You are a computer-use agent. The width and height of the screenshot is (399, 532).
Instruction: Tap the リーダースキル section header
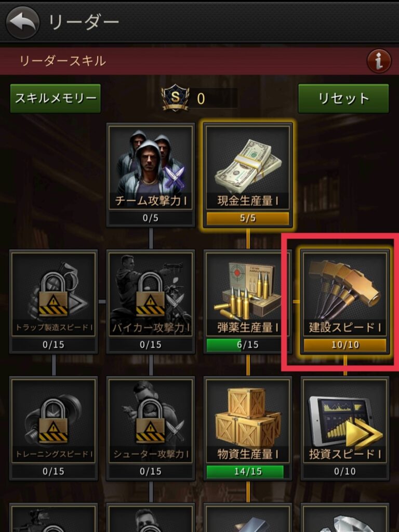point(63,61)
